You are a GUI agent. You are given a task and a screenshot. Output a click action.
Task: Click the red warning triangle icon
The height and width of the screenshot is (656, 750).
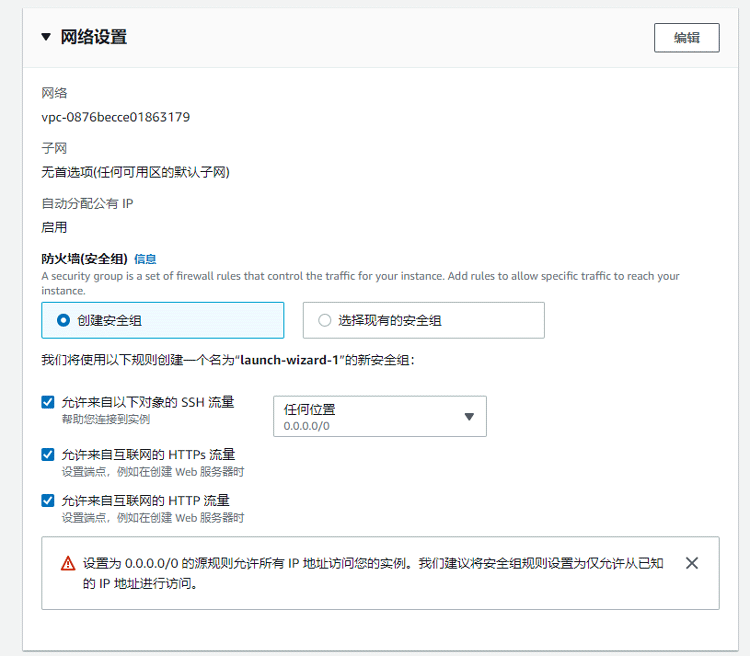(68, 563)
